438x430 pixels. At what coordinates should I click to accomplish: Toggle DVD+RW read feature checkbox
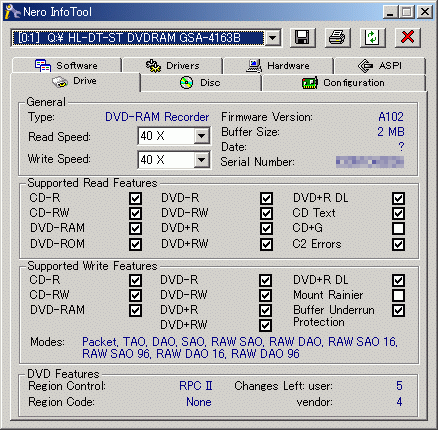[266, 244]
